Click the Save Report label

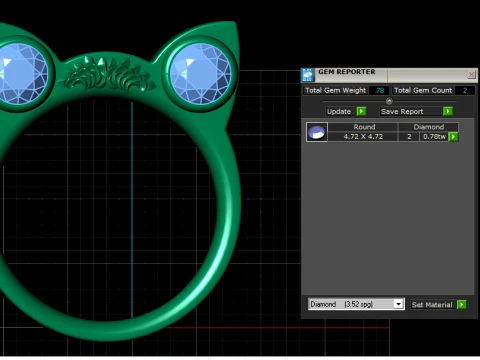(402, 111)
